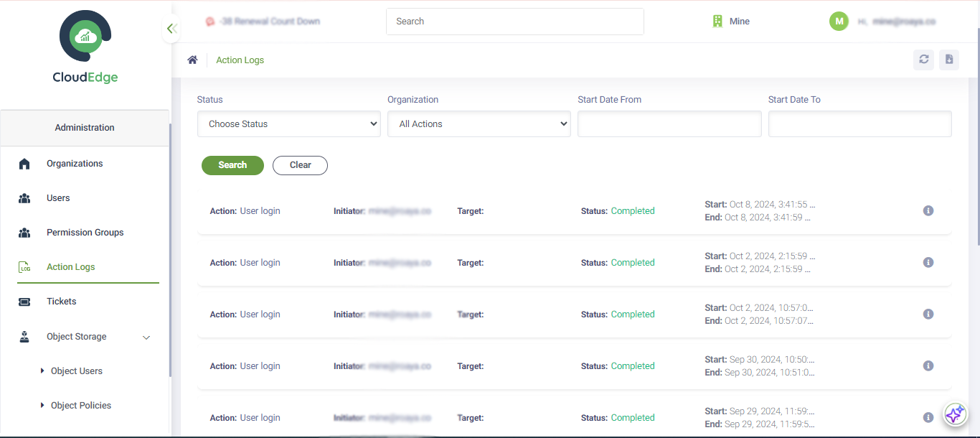The width and height of the screenshot is (980, 438).
Task: Click Action Logs breadcrumb link
Action: [x=240, y=60]
